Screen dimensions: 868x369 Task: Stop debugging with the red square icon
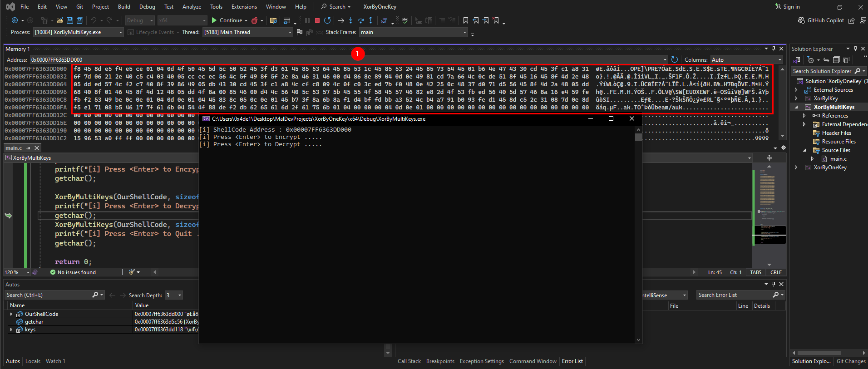coord(317,20)
